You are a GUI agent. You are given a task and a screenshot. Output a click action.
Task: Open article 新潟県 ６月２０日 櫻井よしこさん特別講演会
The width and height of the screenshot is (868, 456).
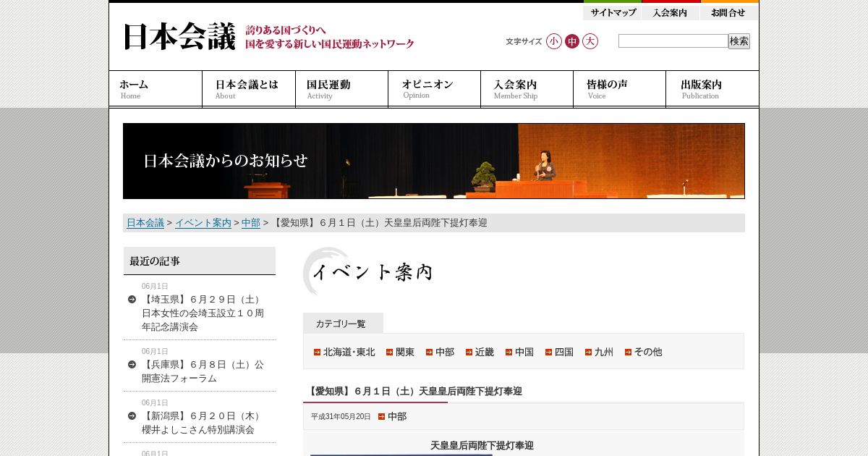pyautogui.click(x=202, y=423)
